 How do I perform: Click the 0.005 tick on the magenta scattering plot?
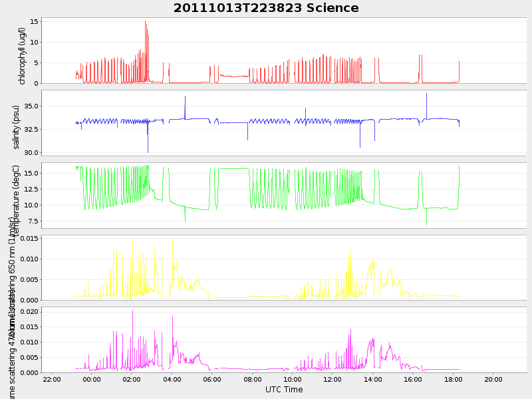coord(29,357)
